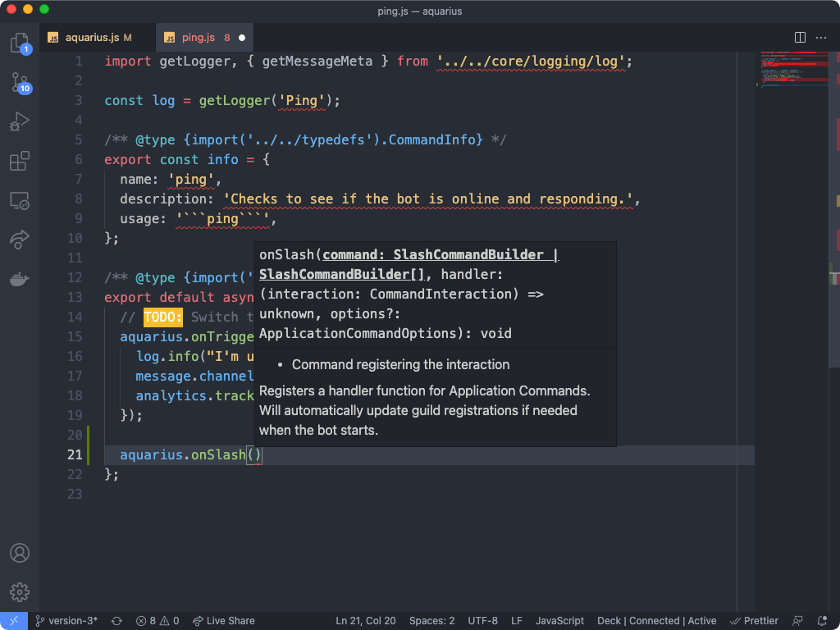Open the Explorer view
The height and width of the screenshot is (630, 840).
(20, 41)
